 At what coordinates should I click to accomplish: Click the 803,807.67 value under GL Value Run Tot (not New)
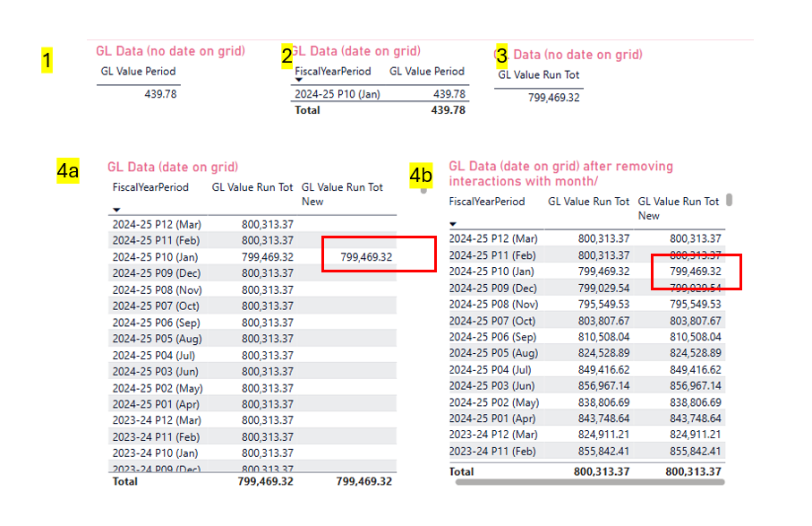603,321
